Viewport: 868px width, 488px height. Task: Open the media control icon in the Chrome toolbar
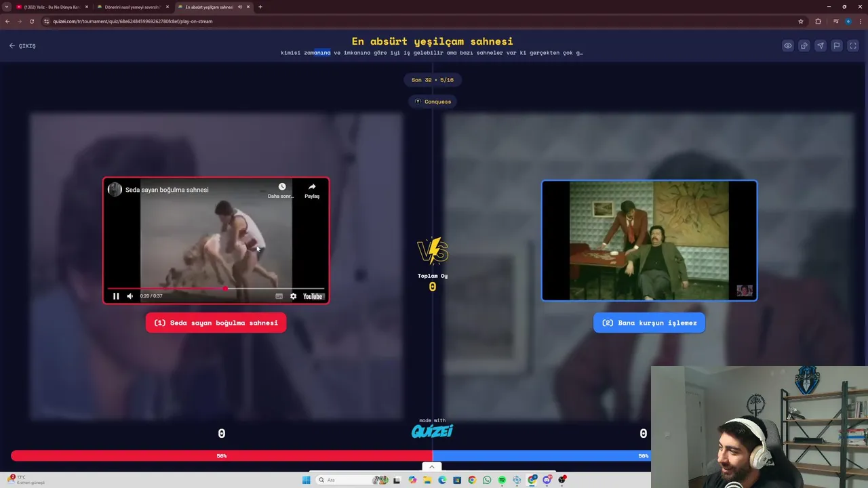[836, 22]
